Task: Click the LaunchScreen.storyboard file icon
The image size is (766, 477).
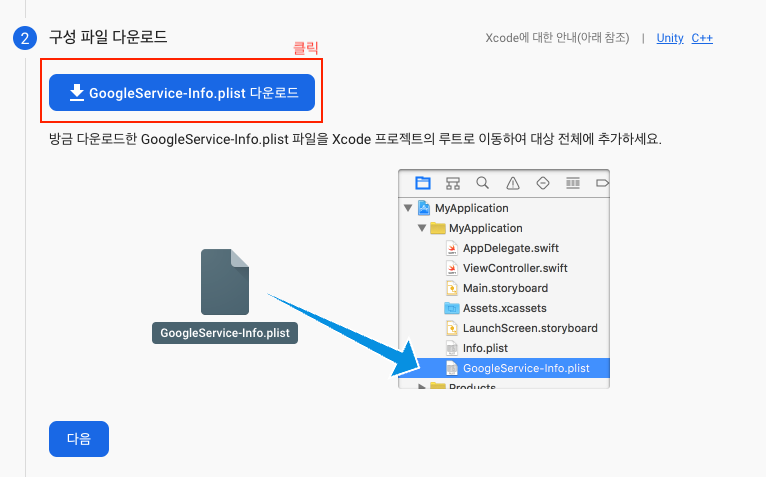Action: point(452,328)
